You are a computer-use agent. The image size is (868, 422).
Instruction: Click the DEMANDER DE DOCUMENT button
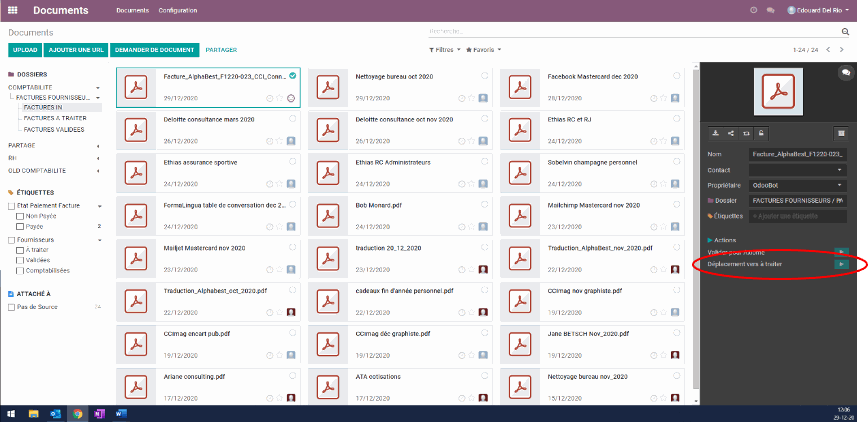(154, 50)
